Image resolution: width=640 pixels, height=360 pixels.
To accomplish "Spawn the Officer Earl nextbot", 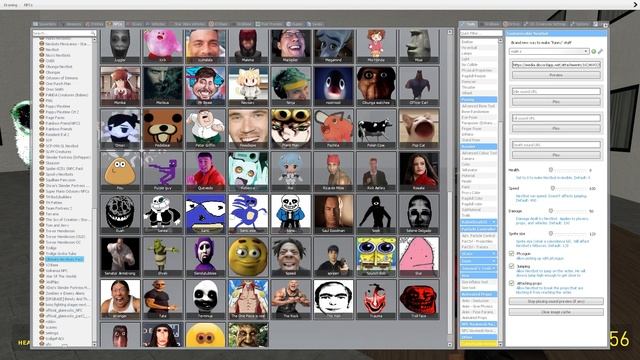I will (418, 86).
